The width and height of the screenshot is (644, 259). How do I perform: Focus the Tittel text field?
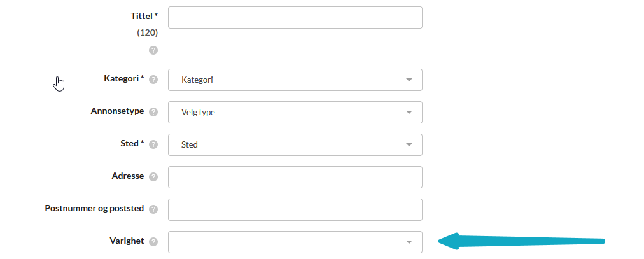[x=295, y=18]
